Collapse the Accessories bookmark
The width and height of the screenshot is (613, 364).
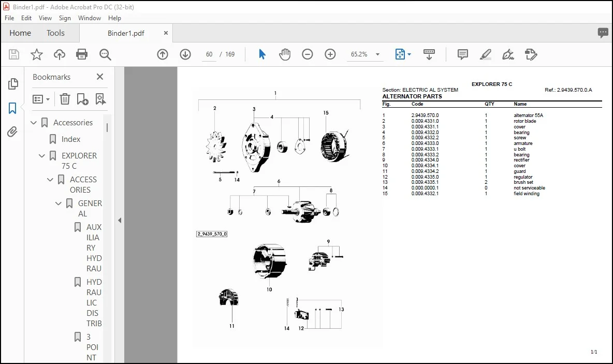(34, 123)
